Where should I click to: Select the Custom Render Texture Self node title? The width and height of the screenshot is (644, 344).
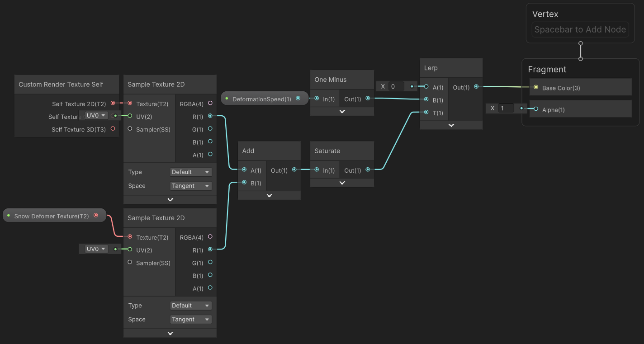point(61,85)
